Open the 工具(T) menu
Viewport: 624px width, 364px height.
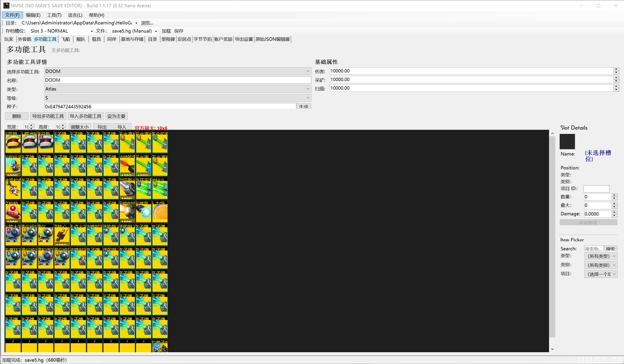click(x=54, y=15)
